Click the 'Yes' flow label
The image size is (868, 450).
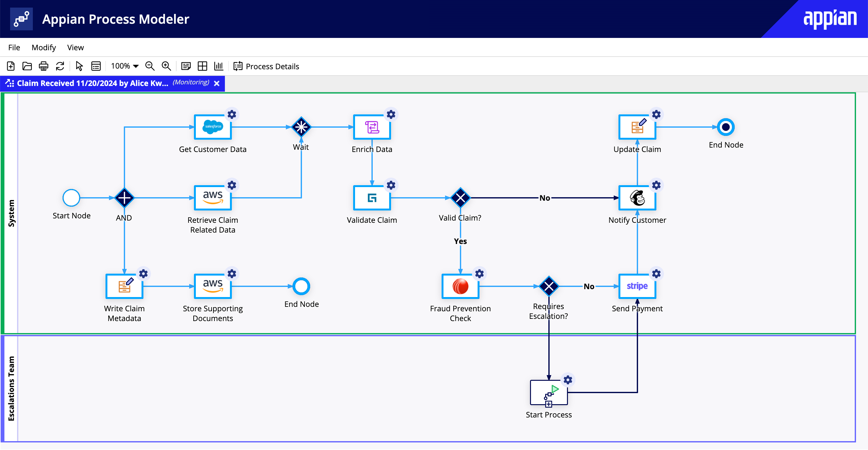coord(461,241)
